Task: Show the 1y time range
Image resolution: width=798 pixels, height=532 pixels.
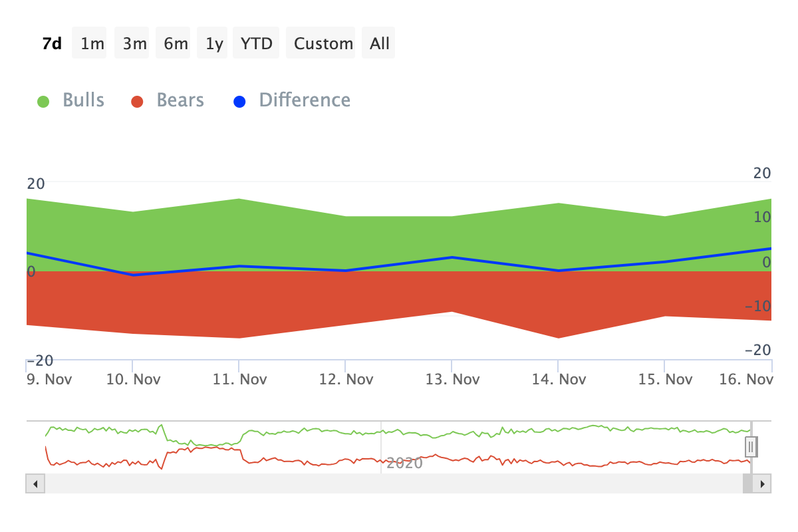Action: pos(214,43)
